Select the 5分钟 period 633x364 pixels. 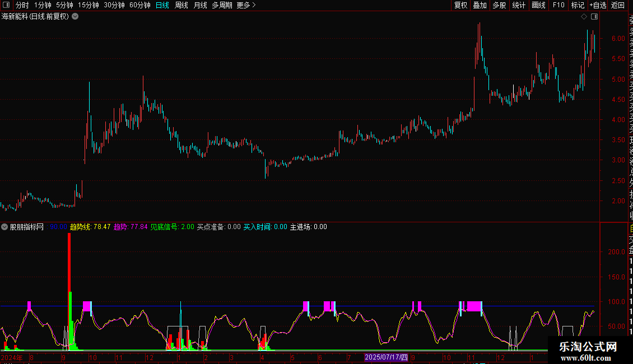point(64,5)
